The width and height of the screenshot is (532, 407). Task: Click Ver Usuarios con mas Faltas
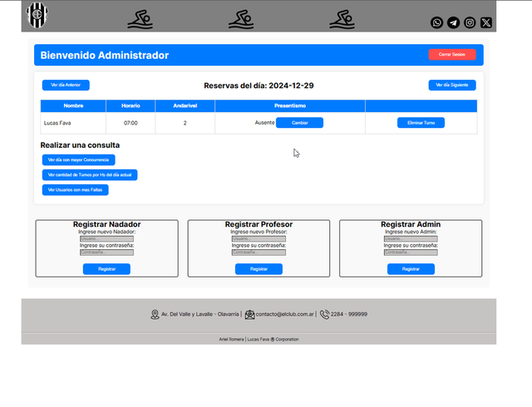pyautogui.click(x=76, y=190)
